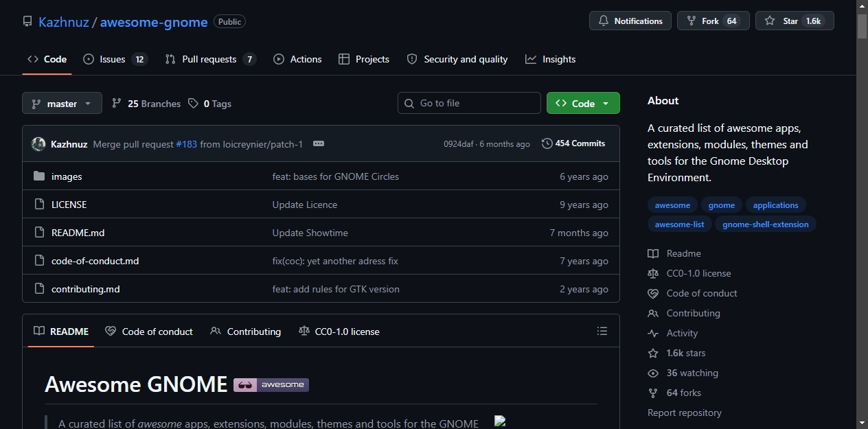Select the awesome-list topic tag
868x429 pixels.
click(x=680, y=224)
